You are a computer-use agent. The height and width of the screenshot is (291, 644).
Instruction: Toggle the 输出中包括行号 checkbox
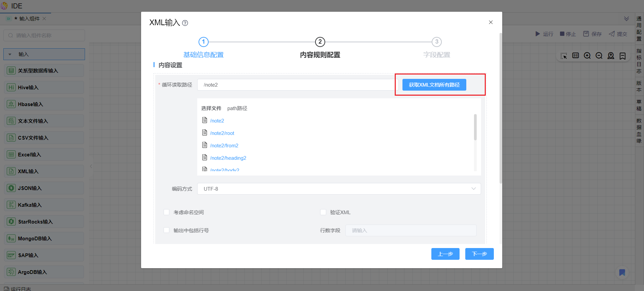tap(167, 230)
